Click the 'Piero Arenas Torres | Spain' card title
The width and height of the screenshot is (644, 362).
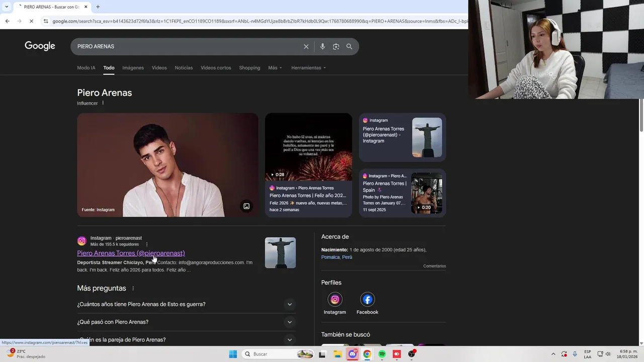point(385,187)
